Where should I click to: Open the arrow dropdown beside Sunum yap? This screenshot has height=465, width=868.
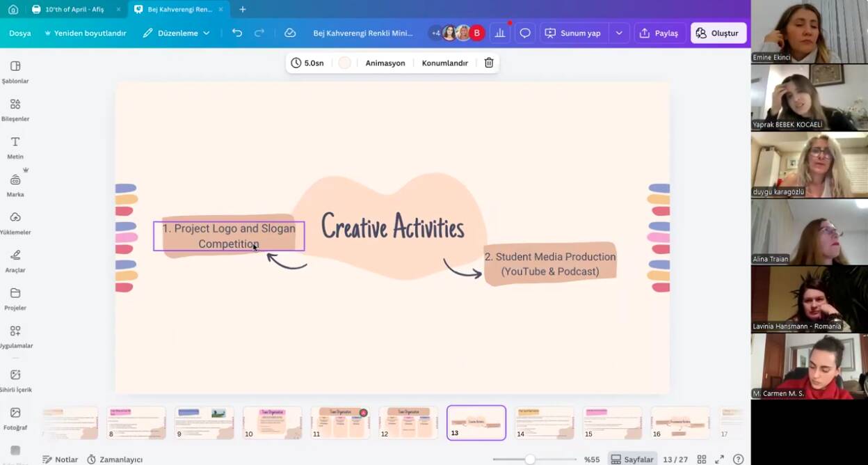coord(619,33)
